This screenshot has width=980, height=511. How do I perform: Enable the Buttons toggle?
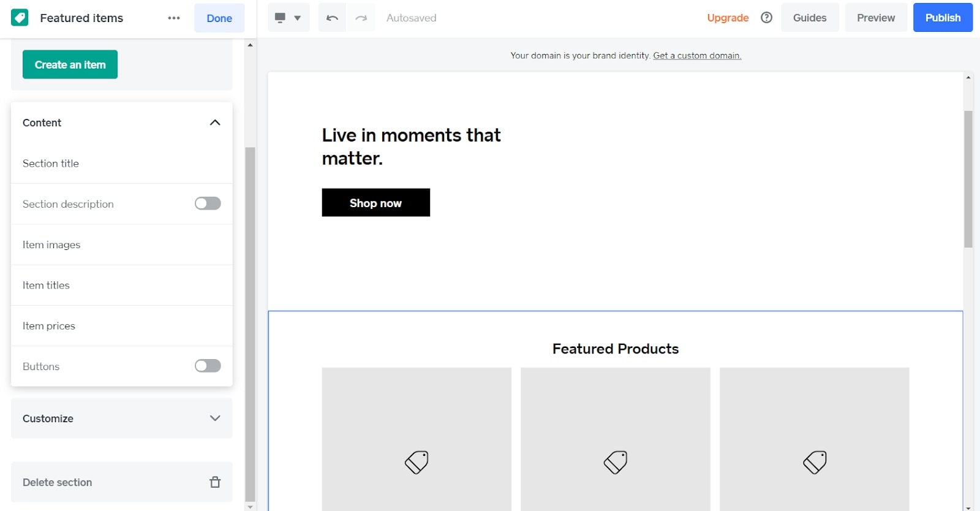pyautogui.click(x=208, y=366)
